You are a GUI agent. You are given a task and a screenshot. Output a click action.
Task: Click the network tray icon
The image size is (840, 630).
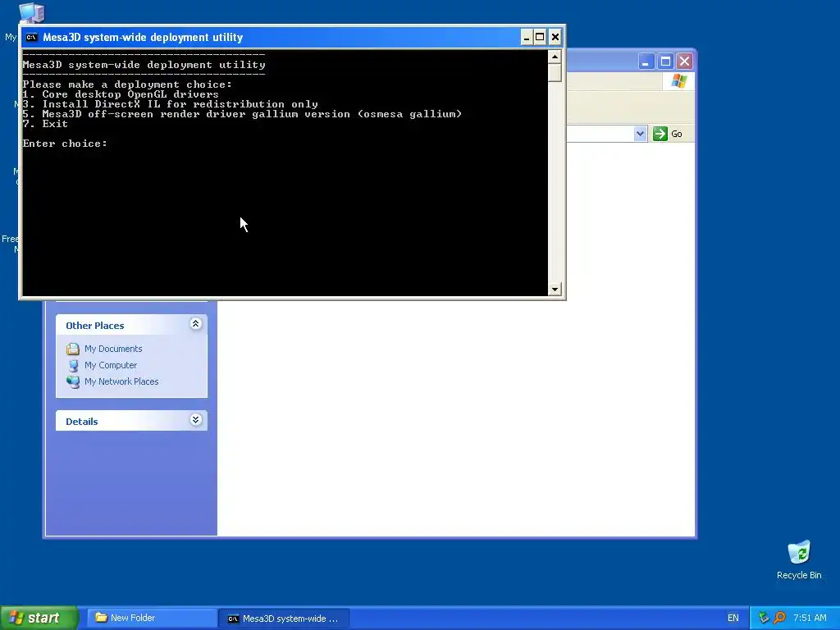click(x=764, y=618)
